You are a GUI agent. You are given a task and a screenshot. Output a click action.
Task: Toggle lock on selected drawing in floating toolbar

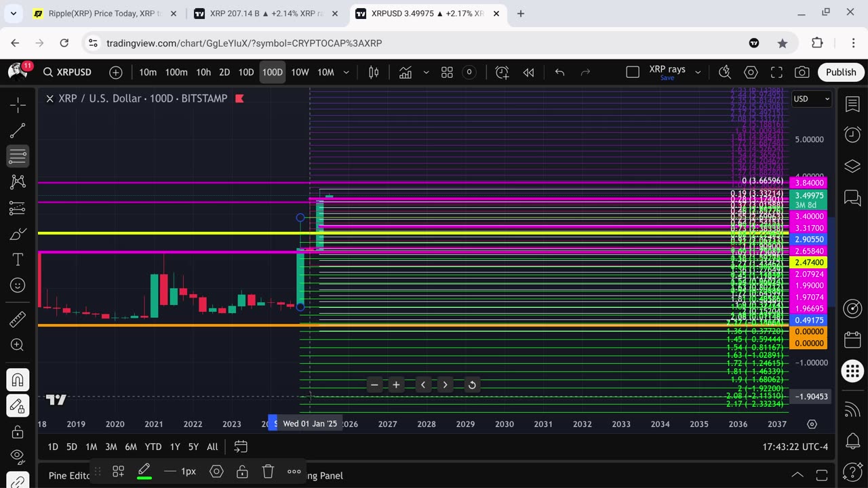tap(242, 471)
